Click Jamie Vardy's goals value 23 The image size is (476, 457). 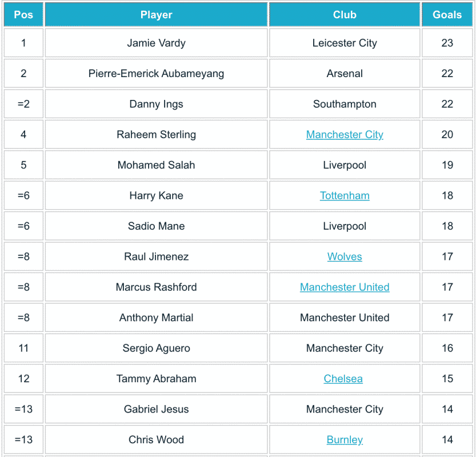447,43
